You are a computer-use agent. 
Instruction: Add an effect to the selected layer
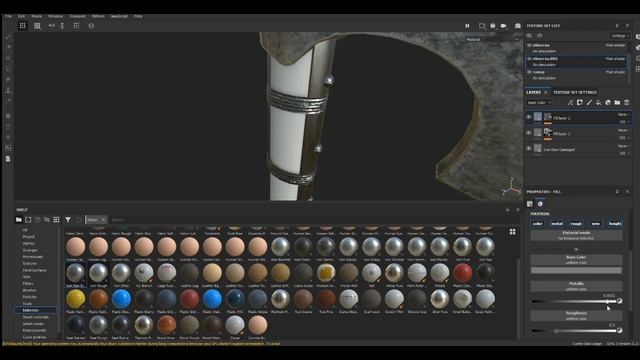click(570, 102)
